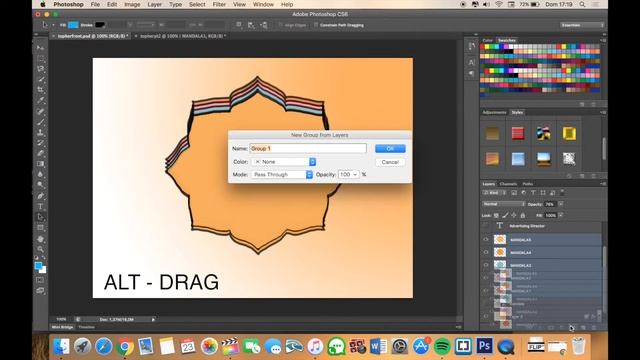Select the Hand tool

click(40, 239)
